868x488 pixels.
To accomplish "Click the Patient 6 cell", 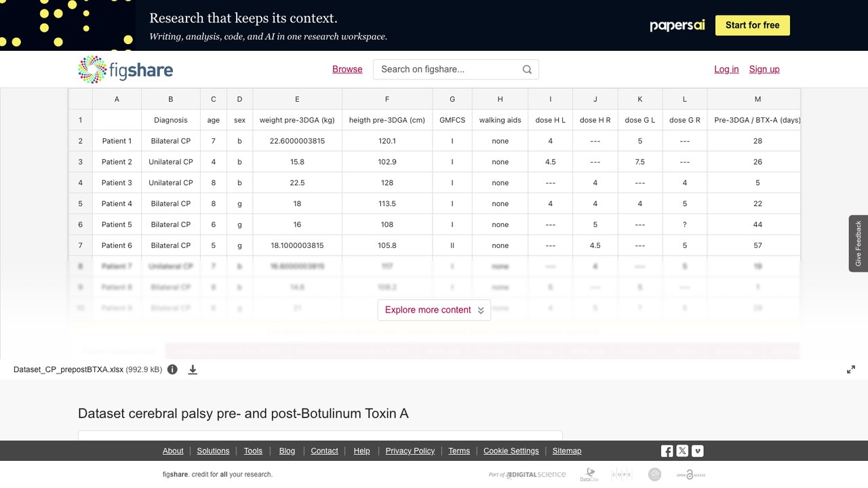I will point(117,245).
